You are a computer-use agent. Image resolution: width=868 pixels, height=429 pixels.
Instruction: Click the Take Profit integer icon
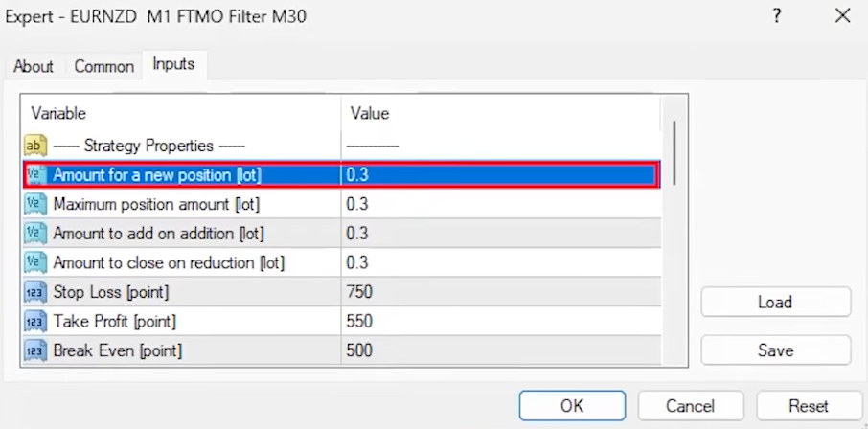(x=35, y=322)
